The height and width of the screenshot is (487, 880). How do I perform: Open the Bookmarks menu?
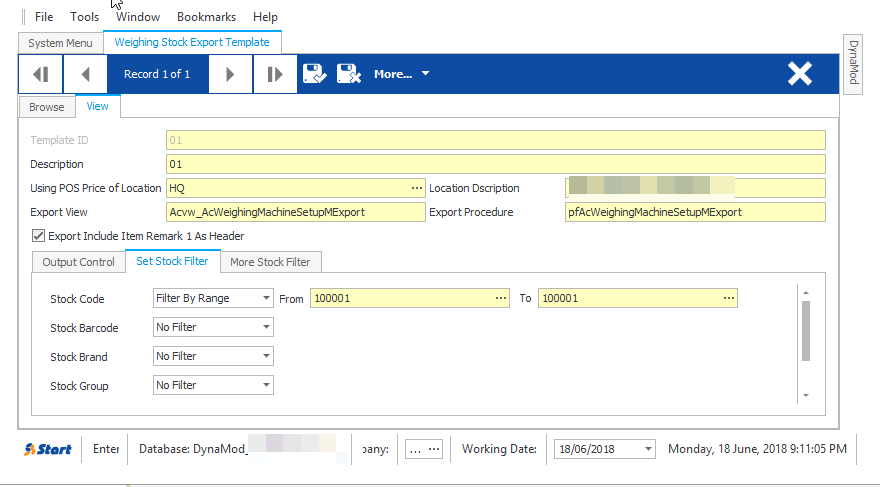pos(207,17)
